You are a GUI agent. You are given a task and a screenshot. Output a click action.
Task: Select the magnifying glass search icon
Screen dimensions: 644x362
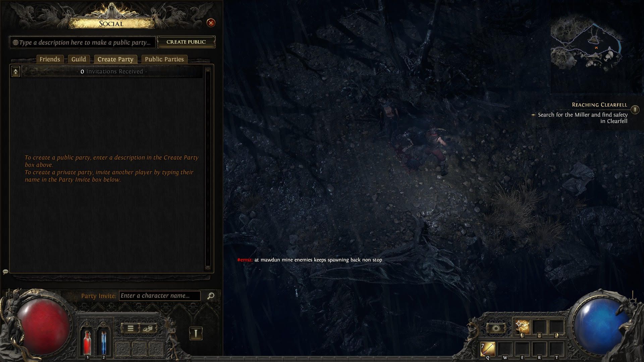pyautogui.click(x=211, y=296)
